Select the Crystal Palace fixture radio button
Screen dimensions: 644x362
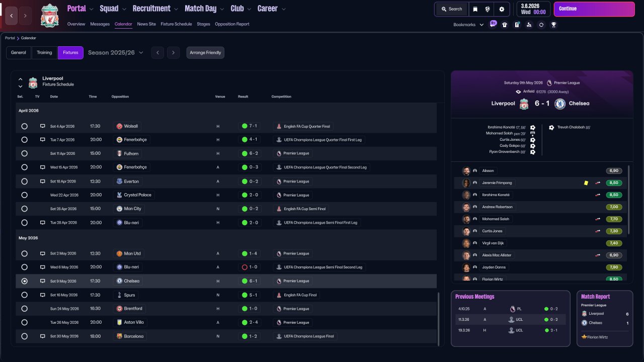tap(25, 195)
